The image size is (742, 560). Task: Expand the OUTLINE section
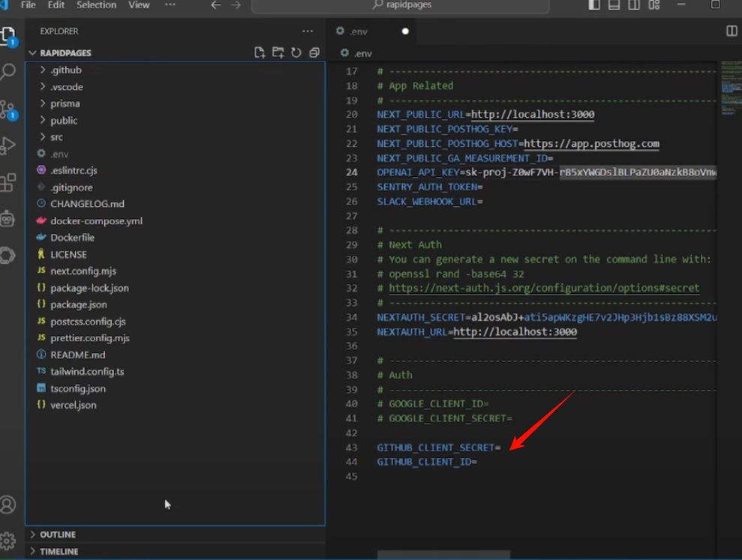tap(57, 535)
